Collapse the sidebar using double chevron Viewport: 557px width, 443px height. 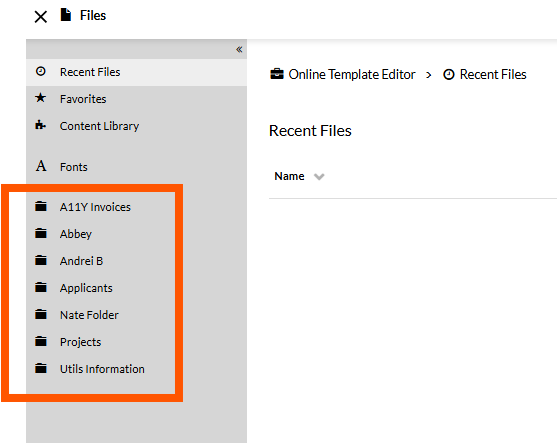[239, 49]
